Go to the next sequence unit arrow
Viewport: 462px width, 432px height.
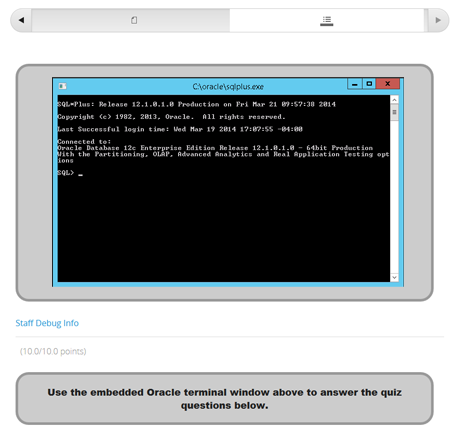coord(438,20)
